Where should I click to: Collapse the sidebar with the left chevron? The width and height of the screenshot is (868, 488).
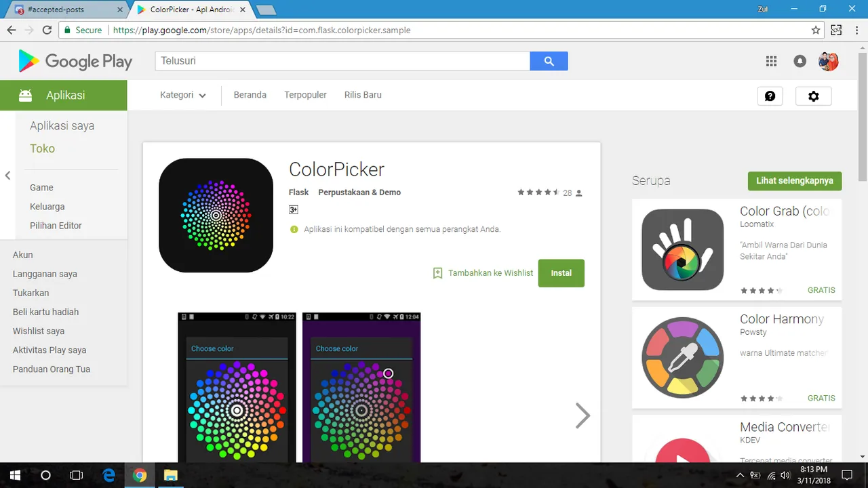click(x=7, y=176)
